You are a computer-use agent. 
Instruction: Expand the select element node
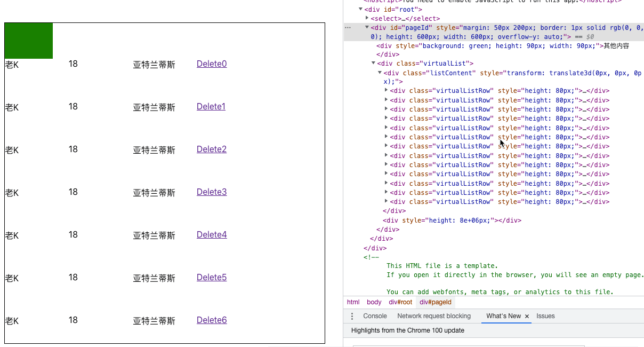[367, 18]
